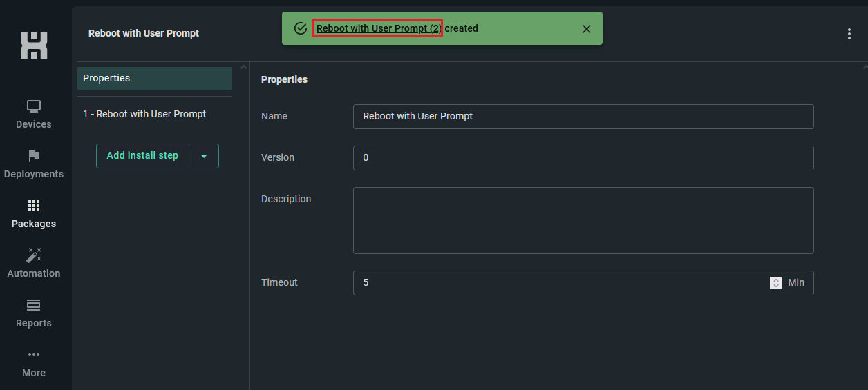Open the three-dot package options menu
This screenshot has width=868, height=390.
click(x=849, y=34)
